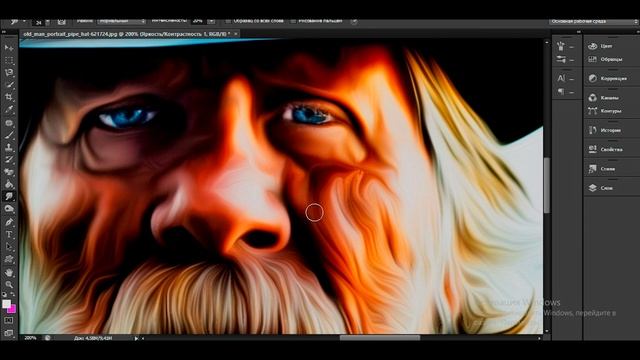The image size is (640, 360).
Task: Expand the collapsed icon panel dock
Action: pos(579,32)
